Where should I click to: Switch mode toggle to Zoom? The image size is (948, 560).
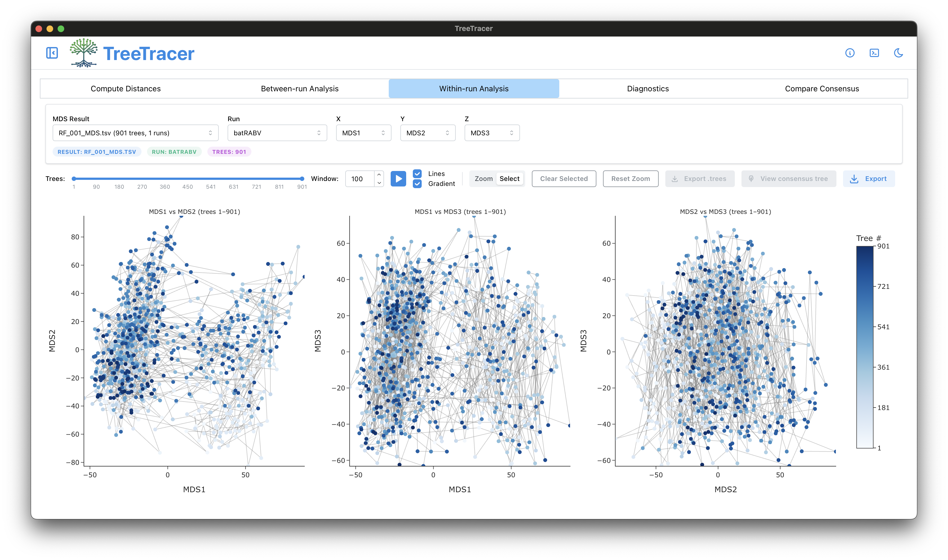[x=483, y=178]
